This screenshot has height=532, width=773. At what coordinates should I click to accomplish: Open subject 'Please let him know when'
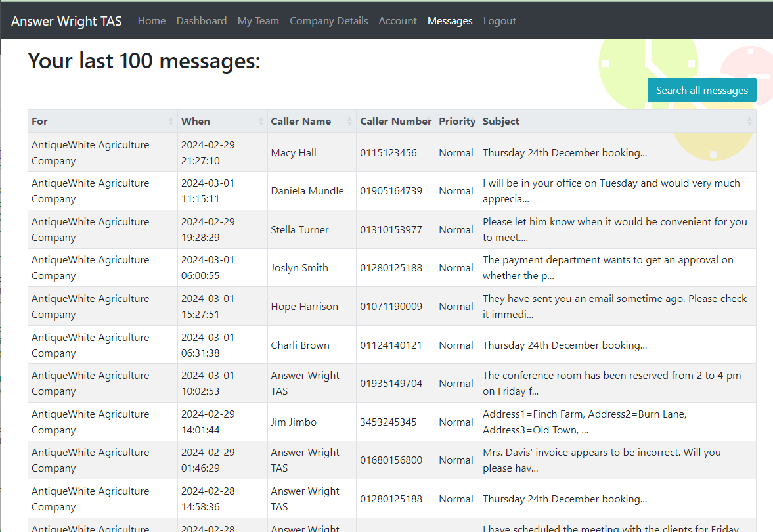tap(615, 230)
